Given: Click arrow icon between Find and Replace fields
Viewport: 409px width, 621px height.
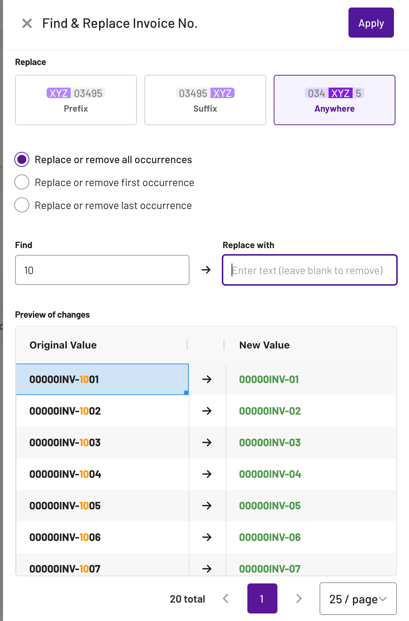Looking at the screenshot, I should (206, 270).
